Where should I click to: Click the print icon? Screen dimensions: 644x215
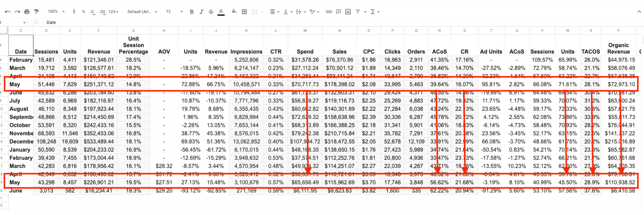(x=27, y=12)
